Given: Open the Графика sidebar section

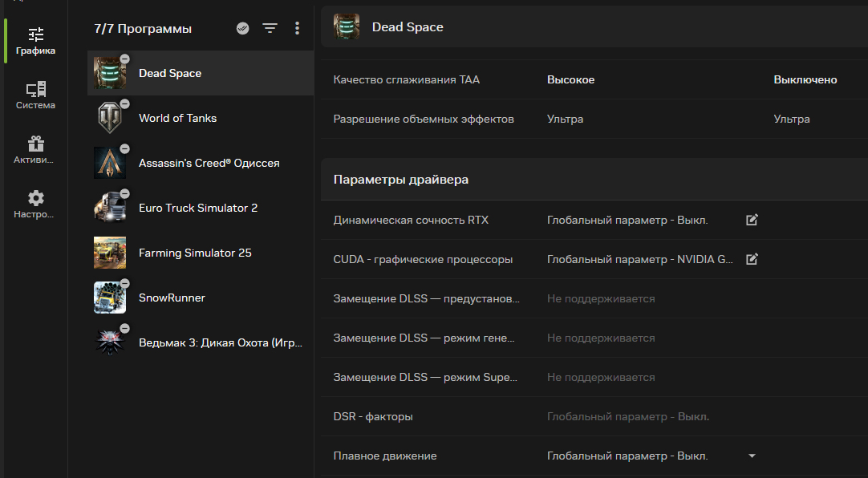Looking at the screenshot, I should click(x=35, y=41).
